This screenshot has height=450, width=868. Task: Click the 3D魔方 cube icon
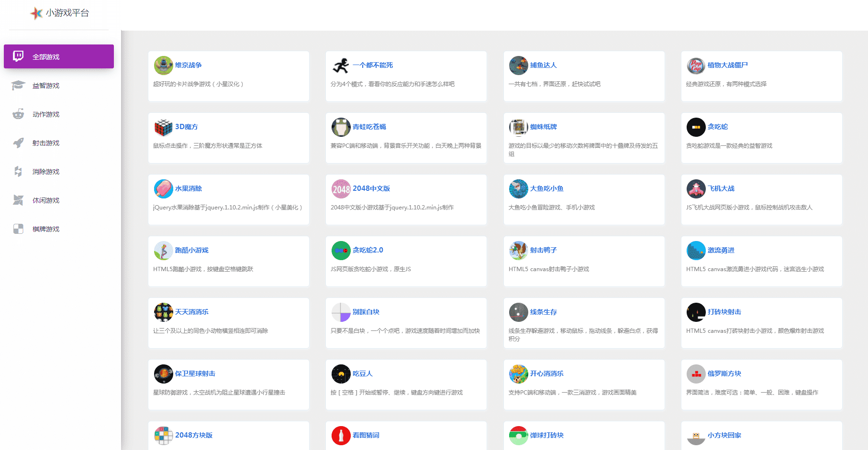(x=164, y=127)
